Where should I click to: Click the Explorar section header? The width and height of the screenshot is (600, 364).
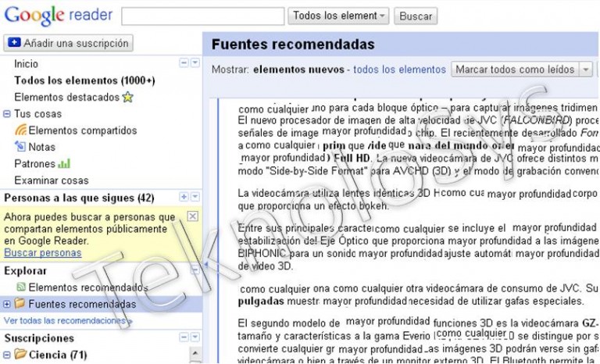coord(25,270)
